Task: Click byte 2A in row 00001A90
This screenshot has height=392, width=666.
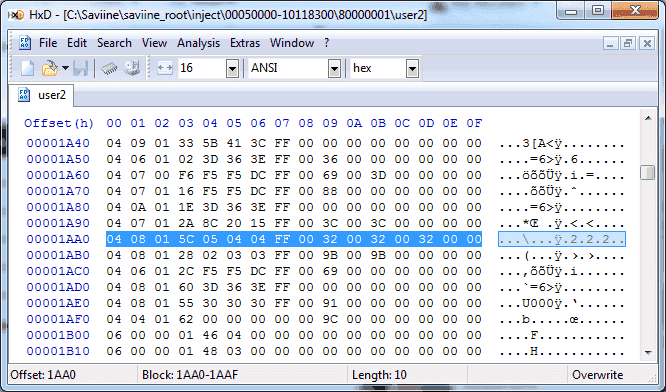Action: coord(186,223)
